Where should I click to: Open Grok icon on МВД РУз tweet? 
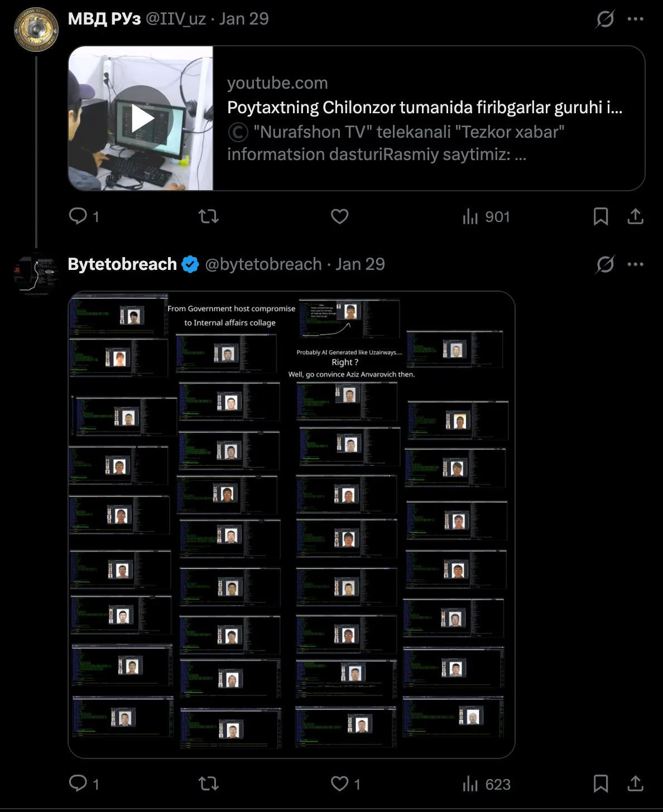605,19
